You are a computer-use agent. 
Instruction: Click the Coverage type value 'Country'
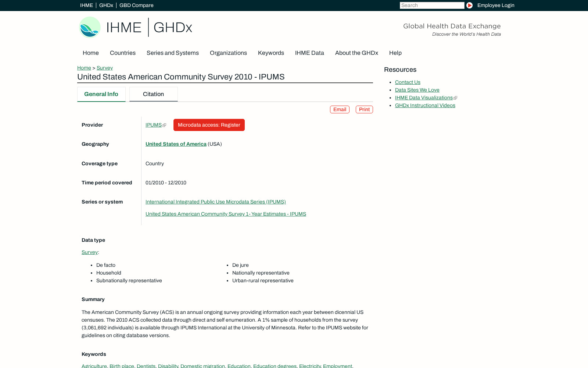[x=155, y=164]
